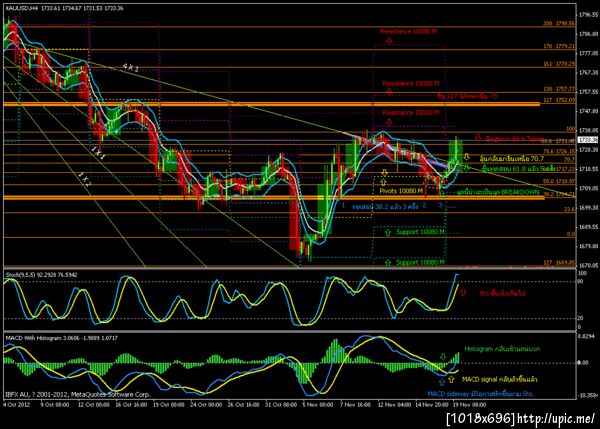Click the 12 Nov 04:00 time axis label
Viewport: 600px width, 429px height.
(394, 405)
